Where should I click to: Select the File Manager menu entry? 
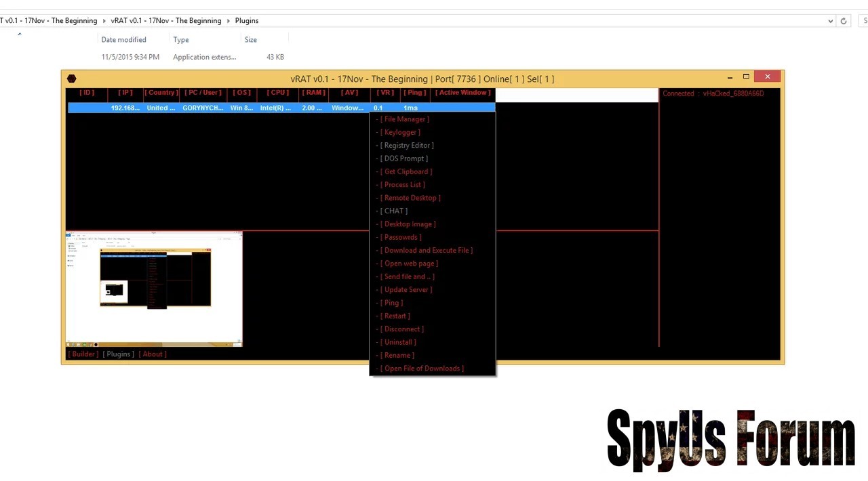tap(404, 119)
